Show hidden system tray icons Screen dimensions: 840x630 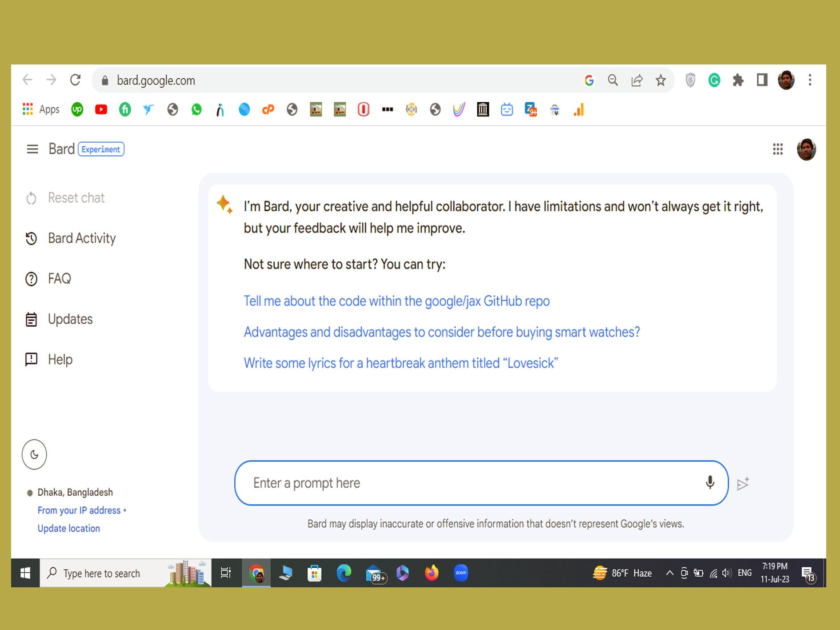[669, 573]
